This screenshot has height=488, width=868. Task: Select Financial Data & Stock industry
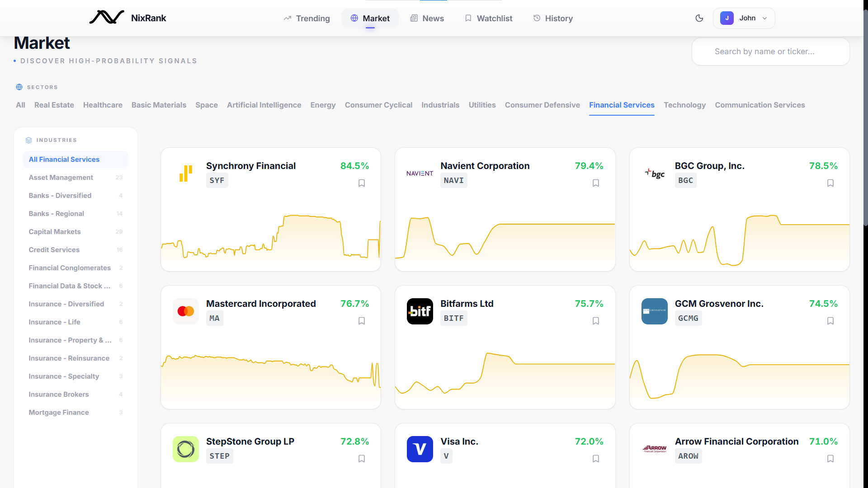[x=75, y=286]
